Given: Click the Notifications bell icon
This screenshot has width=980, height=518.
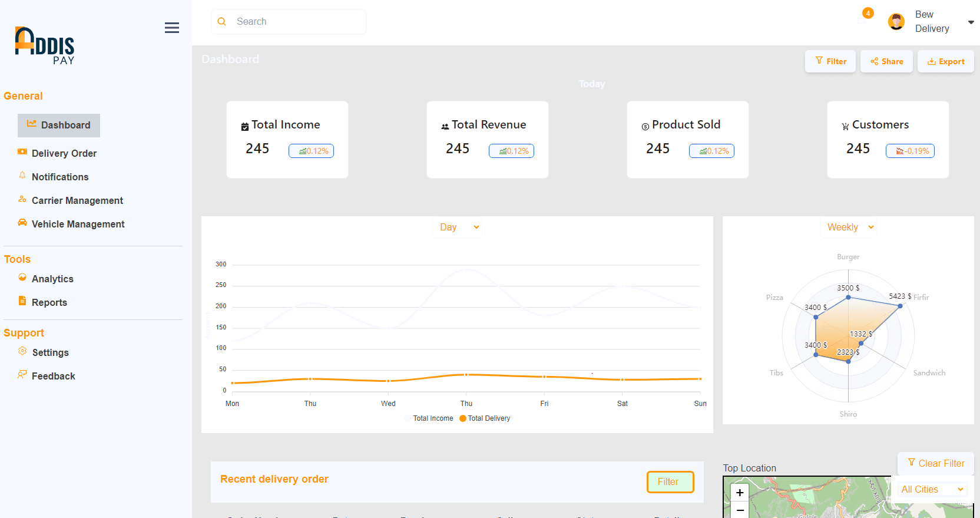Looking at the screenshot, I should (22, 176).
